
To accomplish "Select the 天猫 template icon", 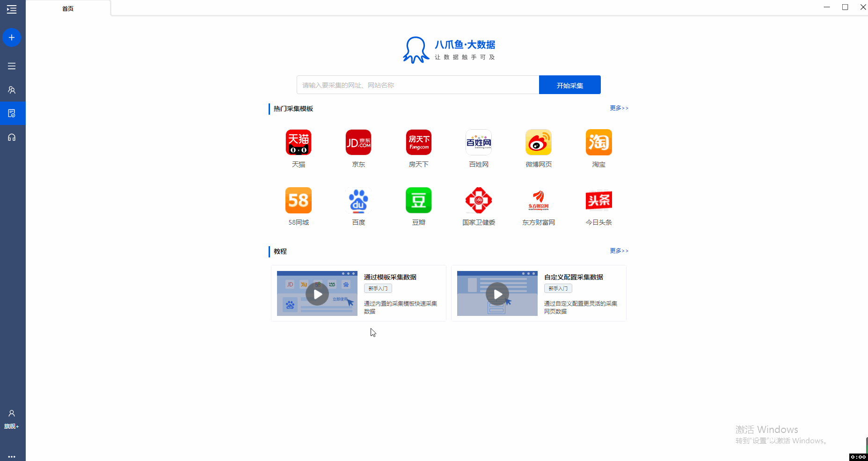I will coord(299,142).
